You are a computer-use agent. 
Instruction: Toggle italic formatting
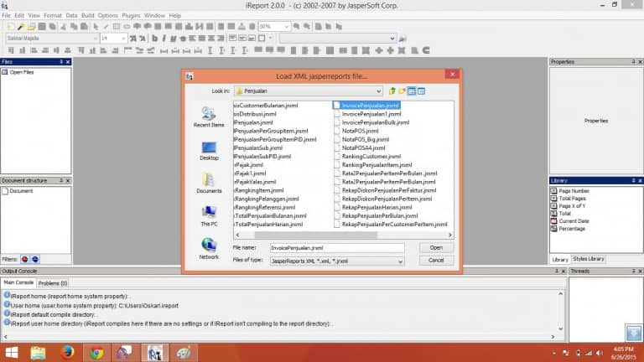(164, 39)
